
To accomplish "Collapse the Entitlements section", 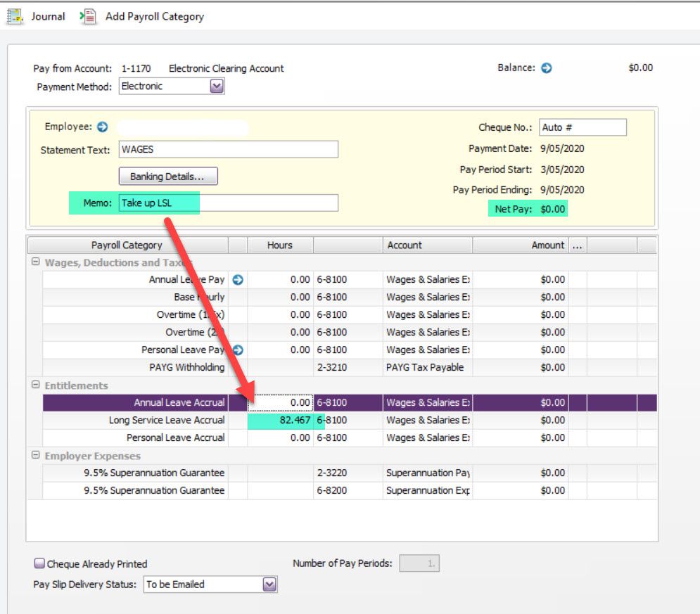I will click(35, 385).
